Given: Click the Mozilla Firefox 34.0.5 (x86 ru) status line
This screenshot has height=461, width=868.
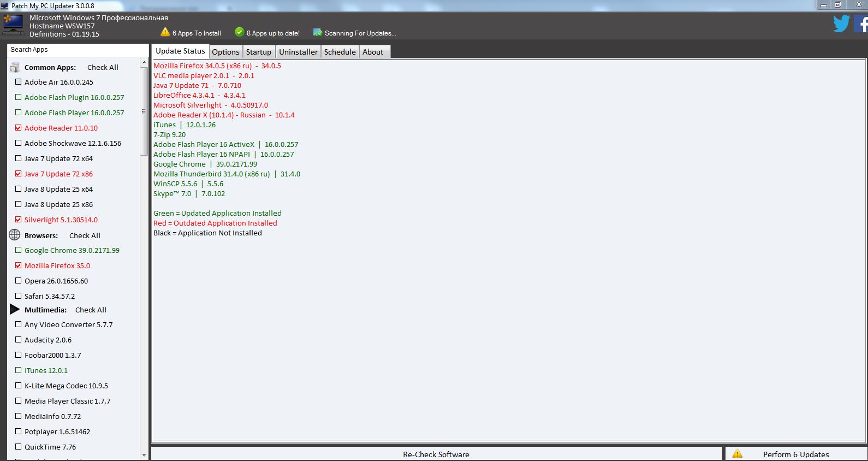Looking at the screenshot, I should (x=217, y=66).
